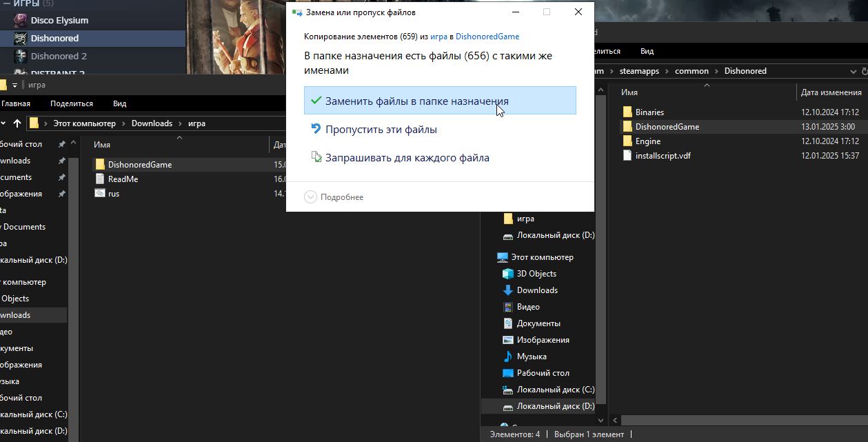Follow the DishonoredGame destination link in the dialog
868x442 pixels.
coord(487,37)
